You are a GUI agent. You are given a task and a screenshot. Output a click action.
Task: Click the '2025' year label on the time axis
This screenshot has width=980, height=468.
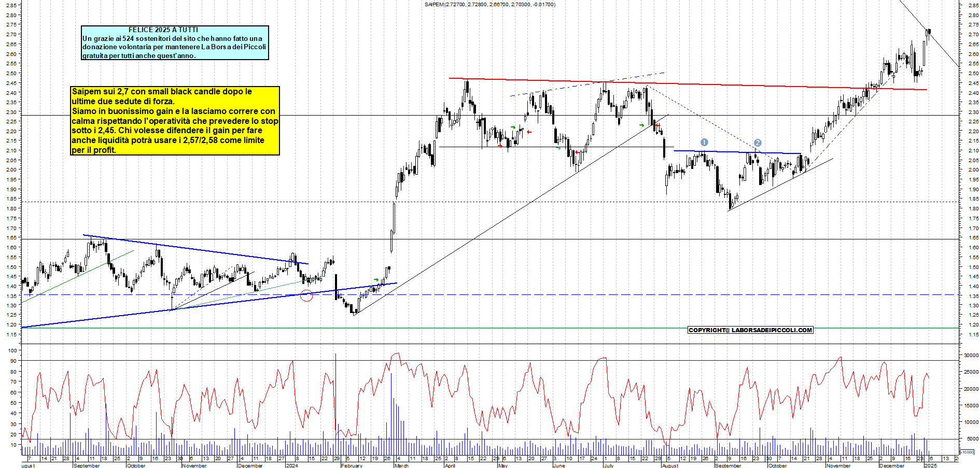(931, 465)
